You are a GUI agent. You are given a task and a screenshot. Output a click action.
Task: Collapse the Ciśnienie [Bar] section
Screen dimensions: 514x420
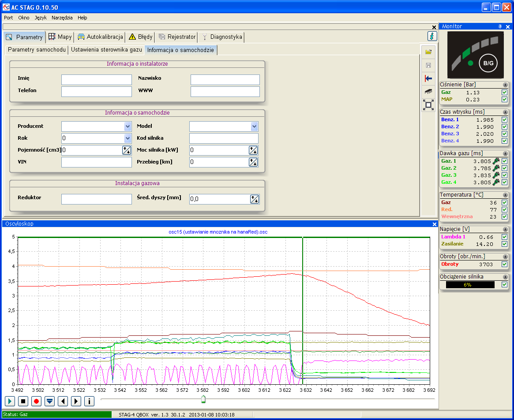(505, 85)
